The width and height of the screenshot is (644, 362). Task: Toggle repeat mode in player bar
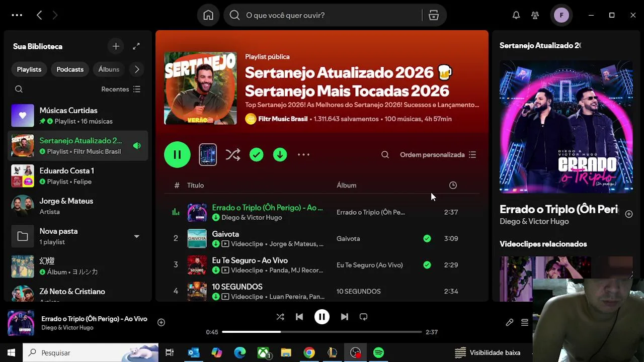pyautogui.click(x=363, y=317)
